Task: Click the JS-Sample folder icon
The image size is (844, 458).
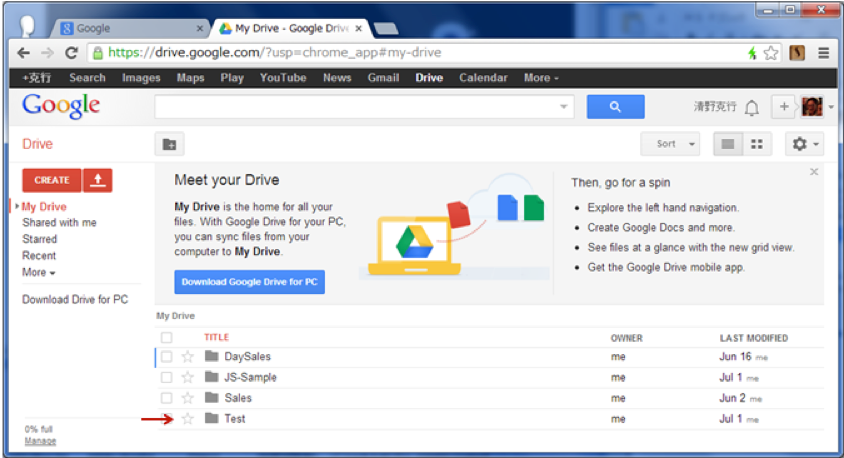Action: click(x=212, y=377)
